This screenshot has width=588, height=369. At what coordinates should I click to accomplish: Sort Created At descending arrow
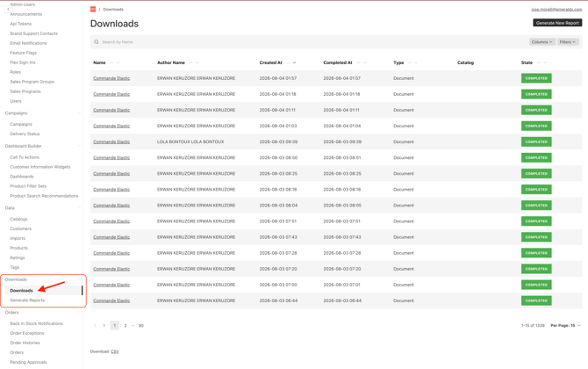[x=294, y=62]
